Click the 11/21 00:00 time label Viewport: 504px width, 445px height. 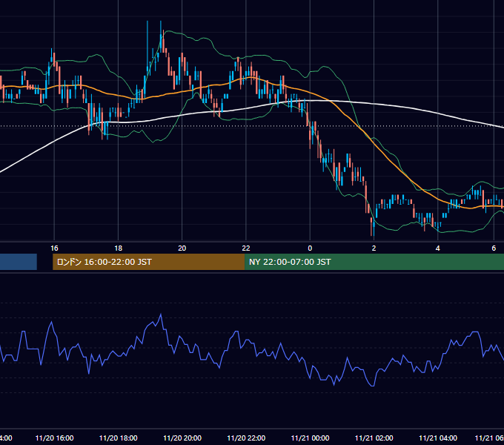pos(310,438)
